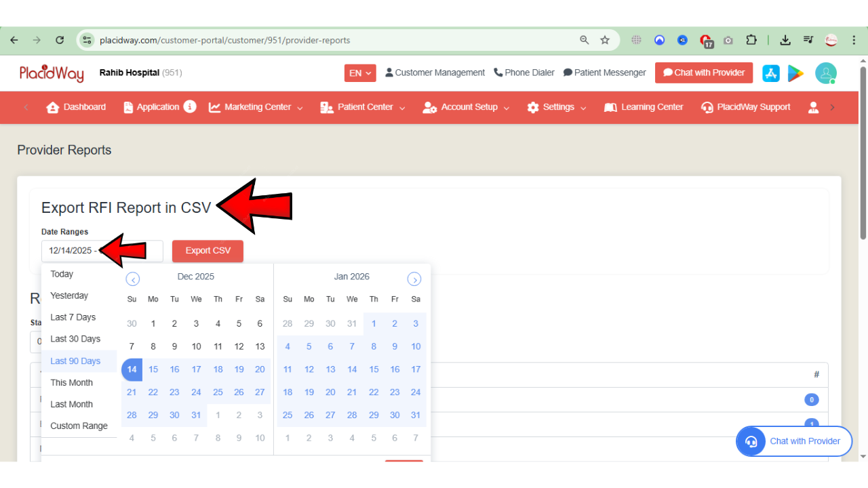Click the AdBlock extension icon showing 17

(x=707, y=40)
